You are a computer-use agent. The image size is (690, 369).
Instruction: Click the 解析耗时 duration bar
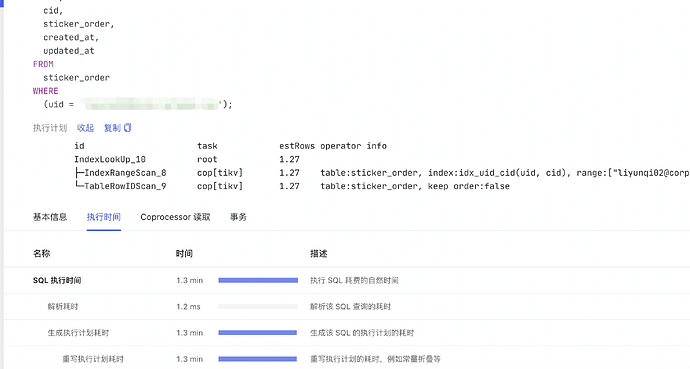(x=258, y=307)
